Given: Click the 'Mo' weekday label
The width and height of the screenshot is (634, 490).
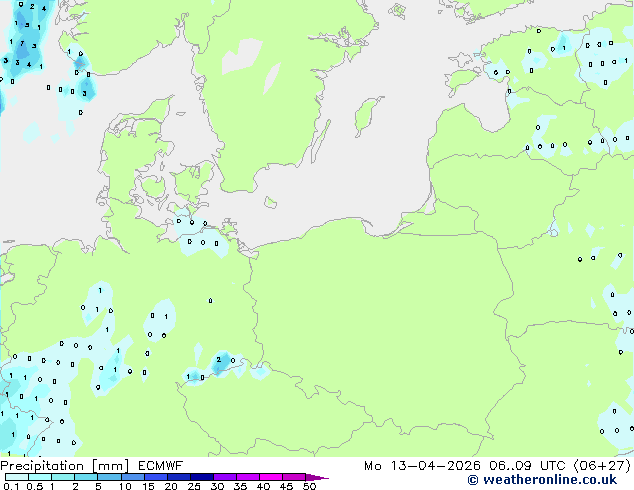Looking at the screenshot, I should pos(372,466).
